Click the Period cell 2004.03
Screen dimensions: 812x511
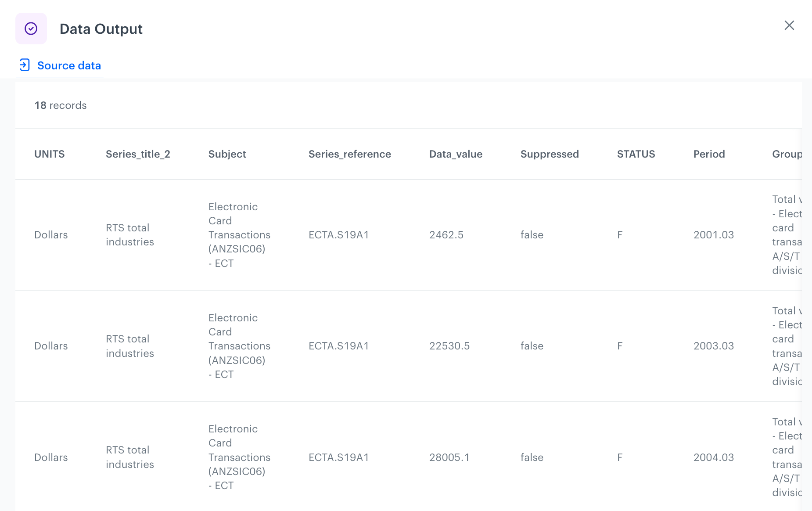(x=713, y=457)
